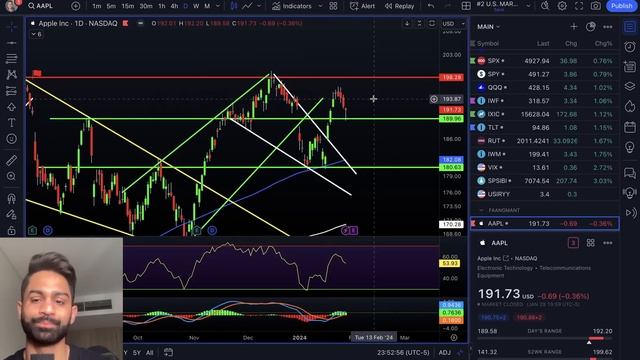Open the hotlists flame icon in sidebar
This screenshot has width=640, height=360.
click(630, 107)
